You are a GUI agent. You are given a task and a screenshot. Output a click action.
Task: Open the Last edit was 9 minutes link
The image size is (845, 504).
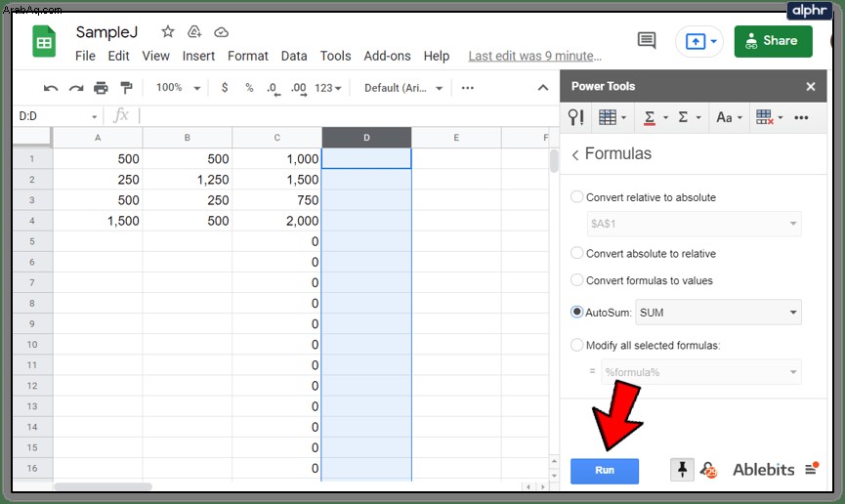click(x=534, y=56)
